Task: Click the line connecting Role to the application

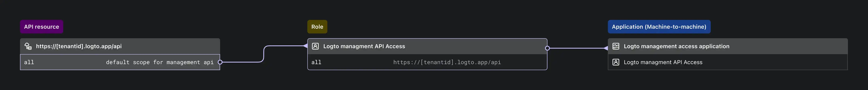Action: coord(576,48)
